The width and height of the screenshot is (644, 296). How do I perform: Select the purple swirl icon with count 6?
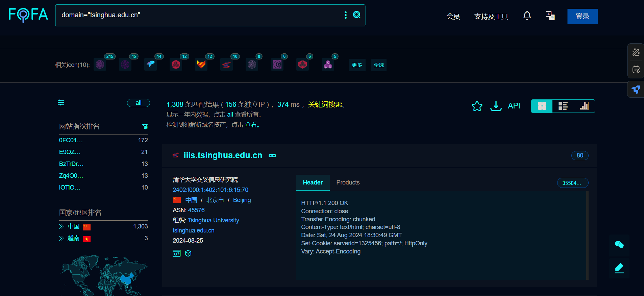(x=277, y=64)
